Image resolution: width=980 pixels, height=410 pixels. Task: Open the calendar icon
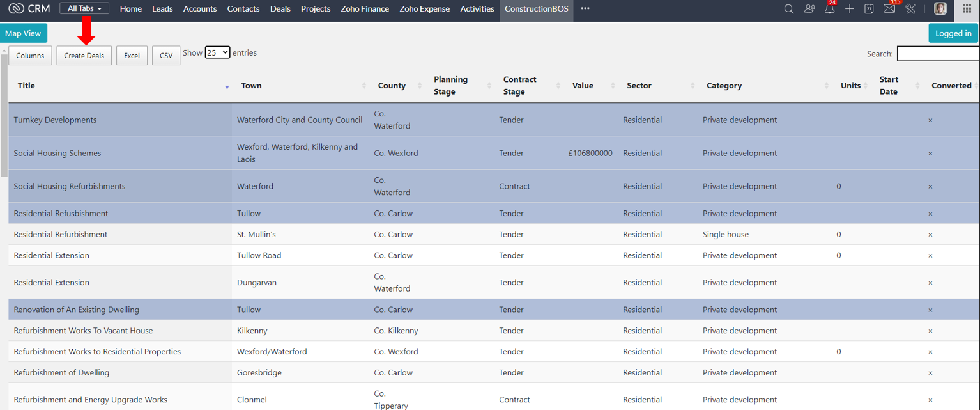point(869,9)
